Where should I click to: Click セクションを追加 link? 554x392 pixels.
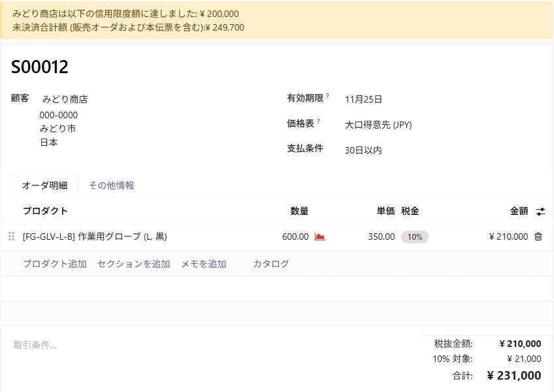133,264
